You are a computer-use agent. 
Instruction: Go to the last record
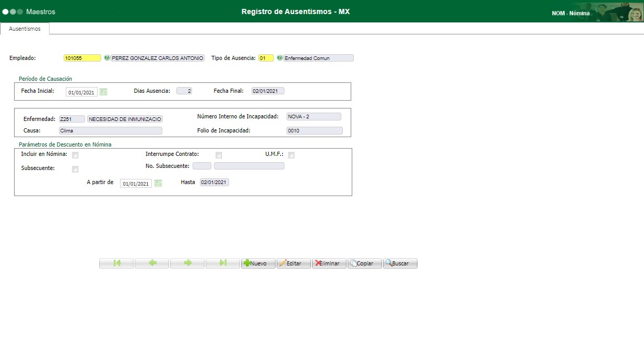[223, 263]
